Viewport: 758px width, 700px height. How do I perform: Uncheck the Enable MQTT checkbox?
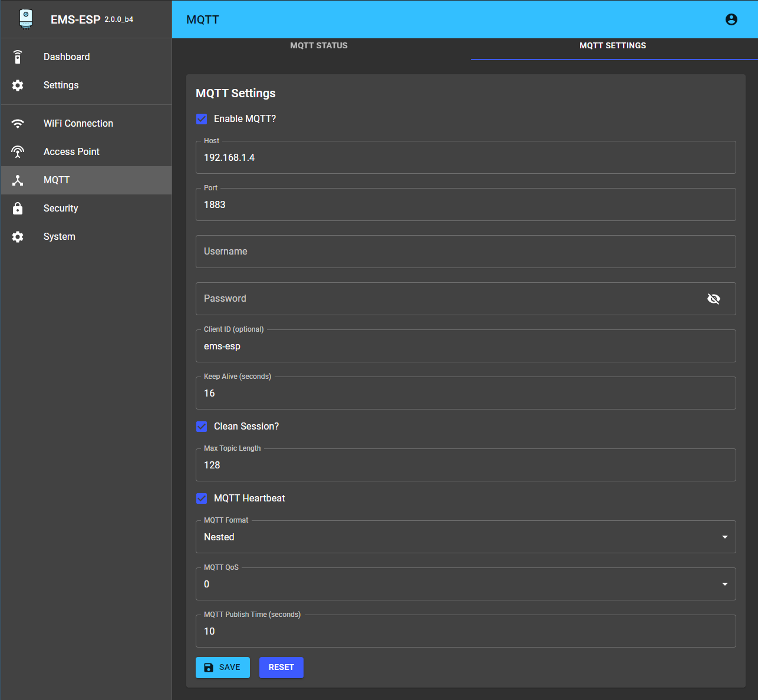(x=202, y=119)
